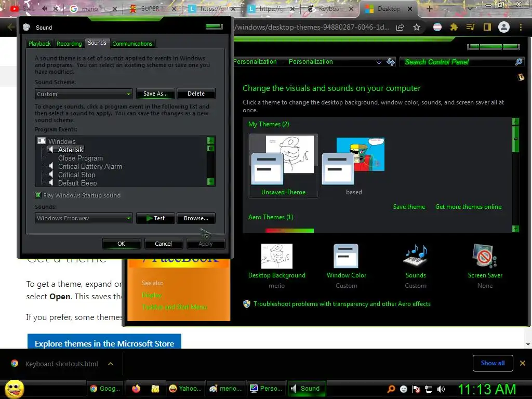
Task: Open the Chrome three-dot menu
Action: 521,27
